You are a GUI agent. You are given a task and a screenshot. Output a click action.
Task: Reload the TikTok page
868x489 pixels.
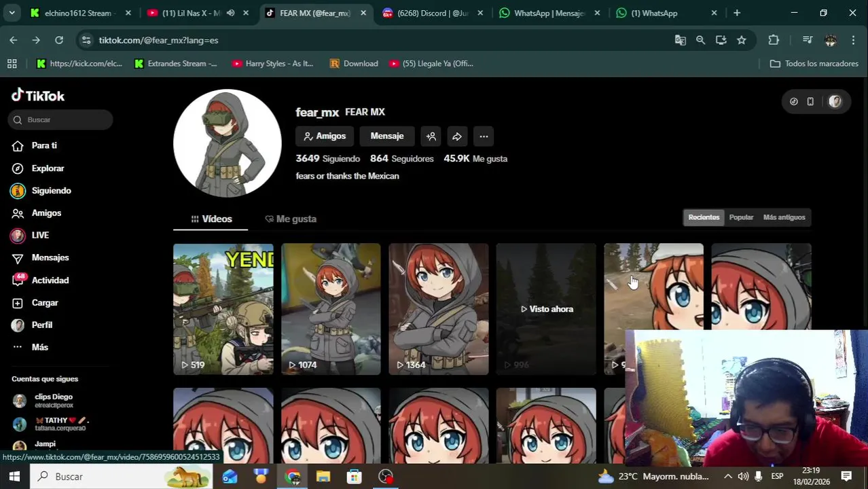(x=59, y=40)
